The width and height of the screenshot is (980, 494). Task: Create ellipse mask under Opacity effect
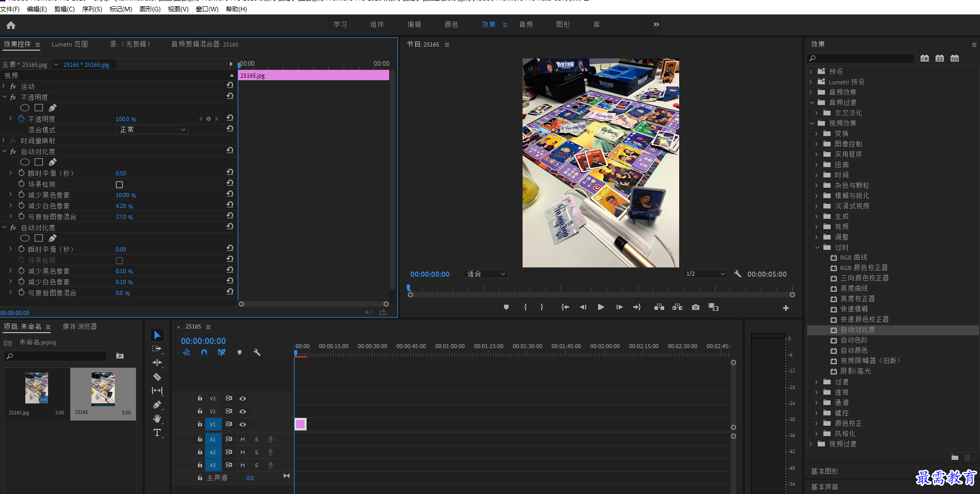coord(24,108)
